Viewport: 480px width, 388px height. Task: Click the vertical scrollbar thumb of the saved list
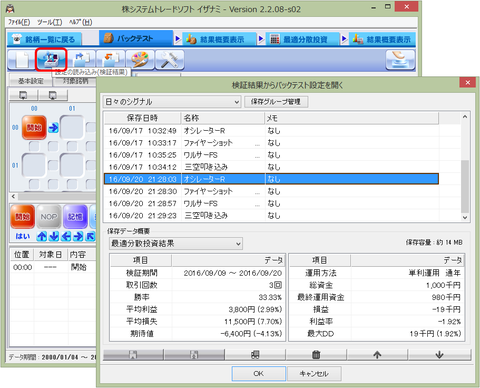click(465, 186)
